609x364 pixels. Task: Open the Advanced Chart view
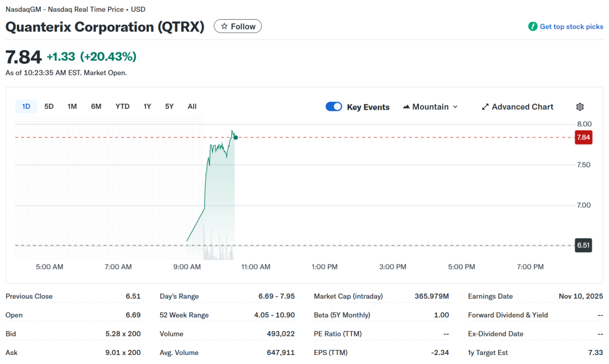522,107
